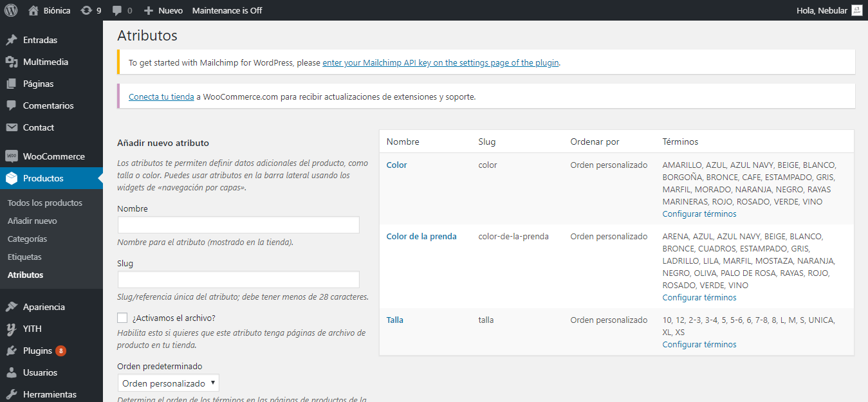Click Configurar términos for Color de la prenda
868x402 pixels.
699,297
